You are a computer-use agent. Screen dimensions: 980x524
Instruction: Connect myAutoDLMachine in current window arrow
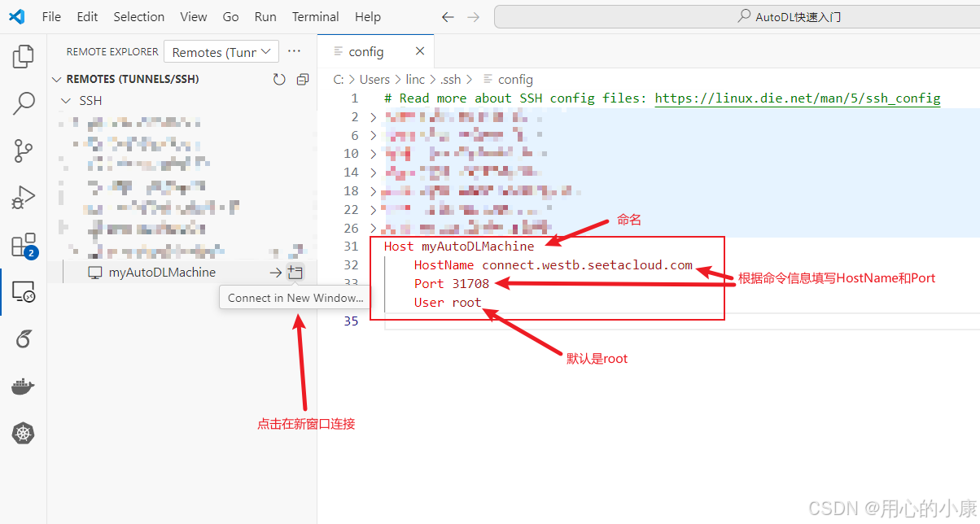coord(276,273)
